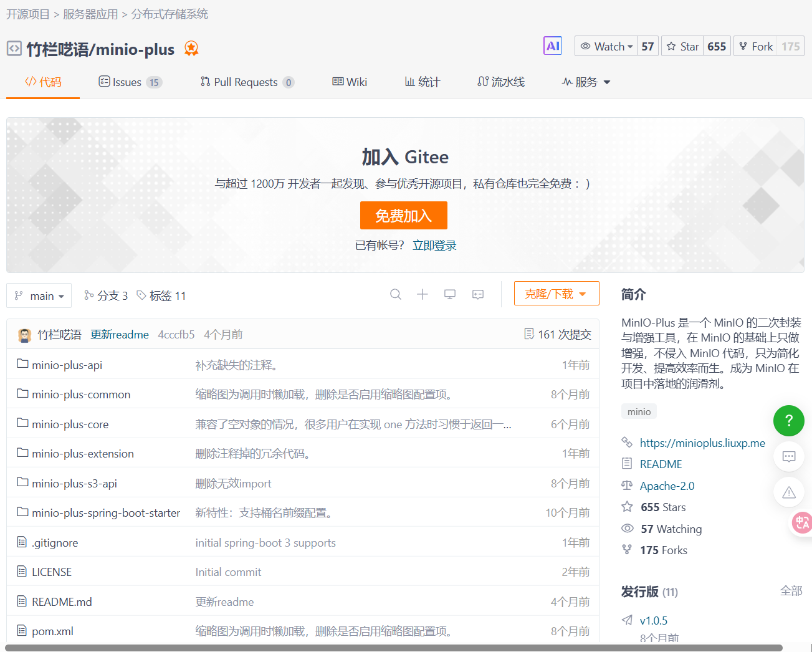The image size is (812, 652).
Task: Open the minioplus.liuxp.me website link
Action: (x=702, y=443)
